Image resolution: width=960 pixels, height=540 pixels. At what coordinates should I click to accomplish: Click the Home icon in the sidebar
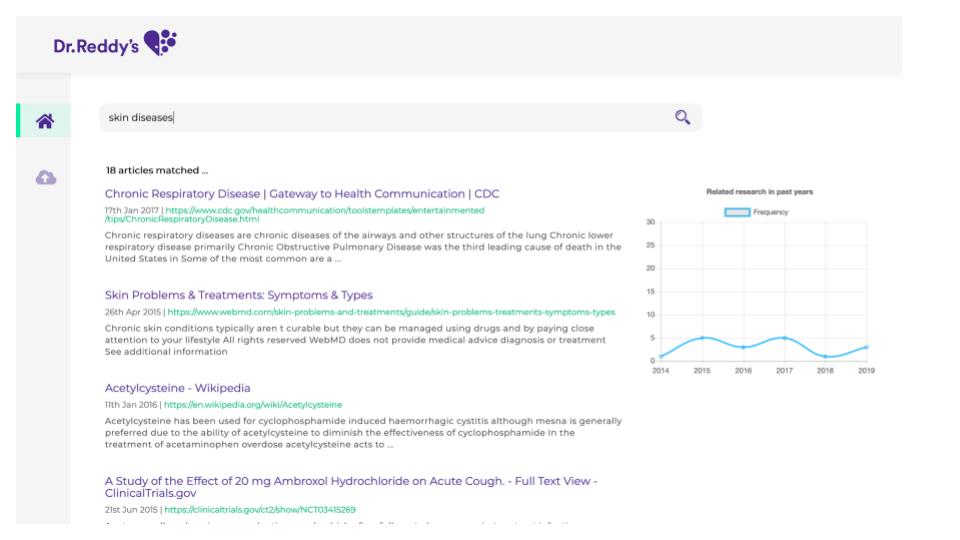(45, 121)
